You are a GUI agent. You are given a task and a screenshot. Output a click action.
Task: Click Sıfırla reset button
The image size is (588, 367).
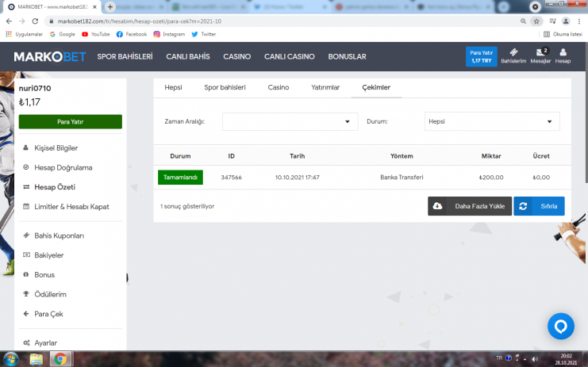[539, 206]
